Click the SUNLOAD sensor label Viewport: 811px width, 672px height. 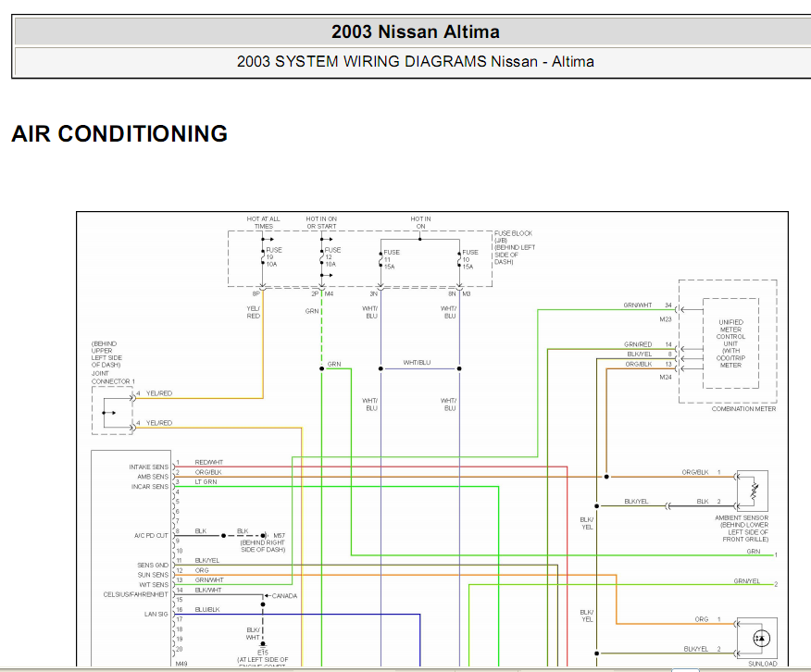[x=762, y=664]
